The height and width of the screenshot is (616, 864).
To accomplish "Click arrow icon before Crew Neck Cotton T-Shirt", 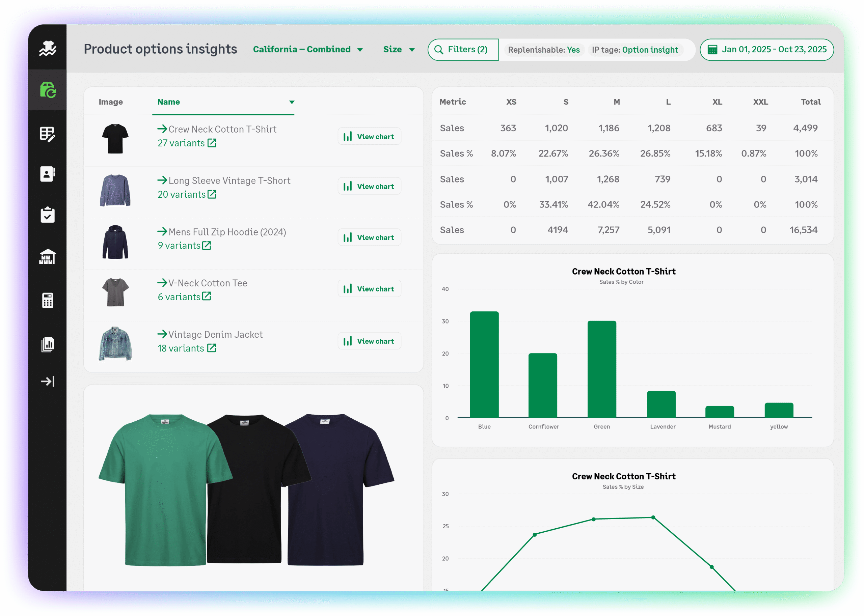I will [x=162, y=129].
